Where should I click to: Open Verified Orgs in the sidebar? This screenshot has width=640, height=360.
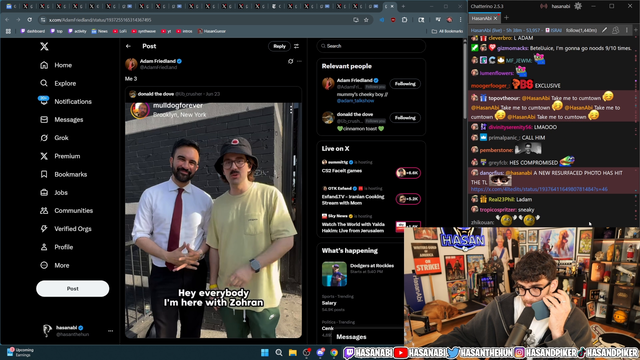click(x=66, y=229)
